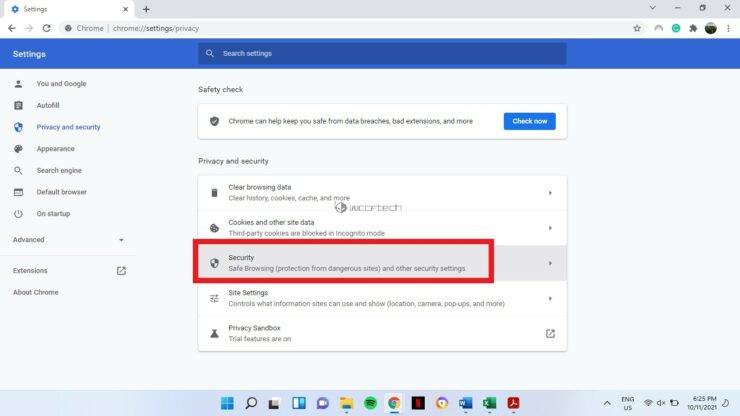Open Privacy Sandbox in new tab
740x416 pixels.
(382, 333)
